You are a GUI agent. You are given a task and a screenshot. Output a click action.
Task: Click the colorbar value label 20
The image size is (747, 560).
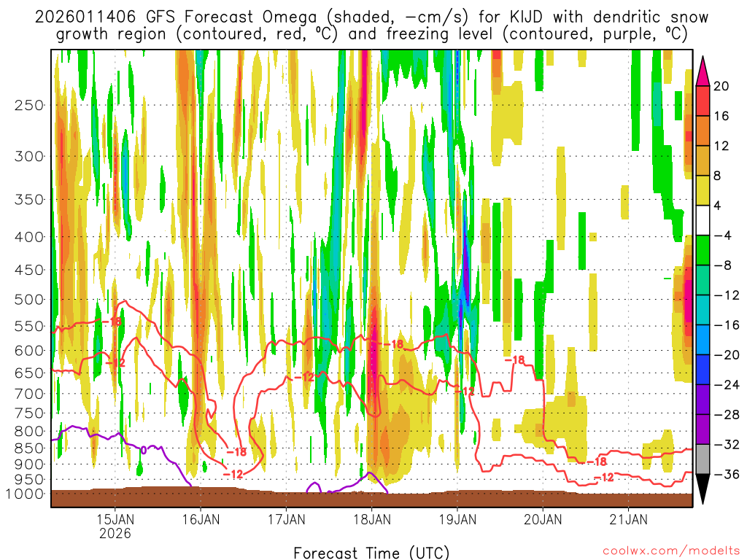721,86
